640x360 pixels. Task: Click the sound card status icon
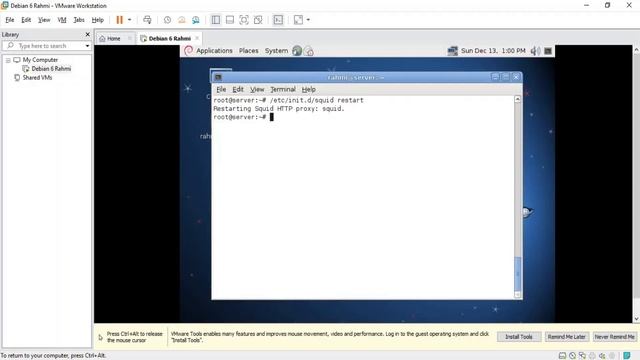pyautogui.click(x=602, y=356)
